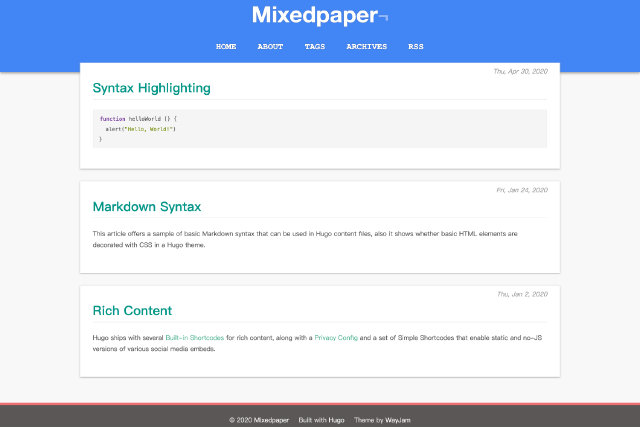
Task: Select TAGS in the top navigation
Action: 315,47
